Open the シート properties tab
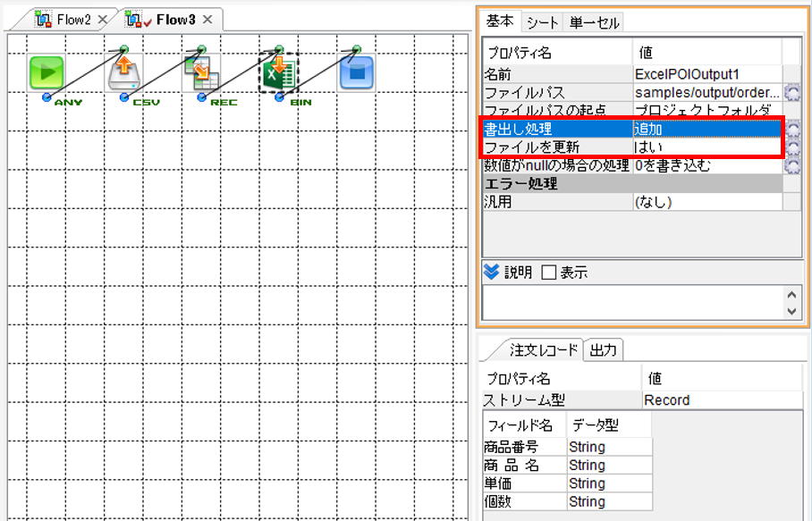This screenshot has height=521, width=812. point(542,22)
